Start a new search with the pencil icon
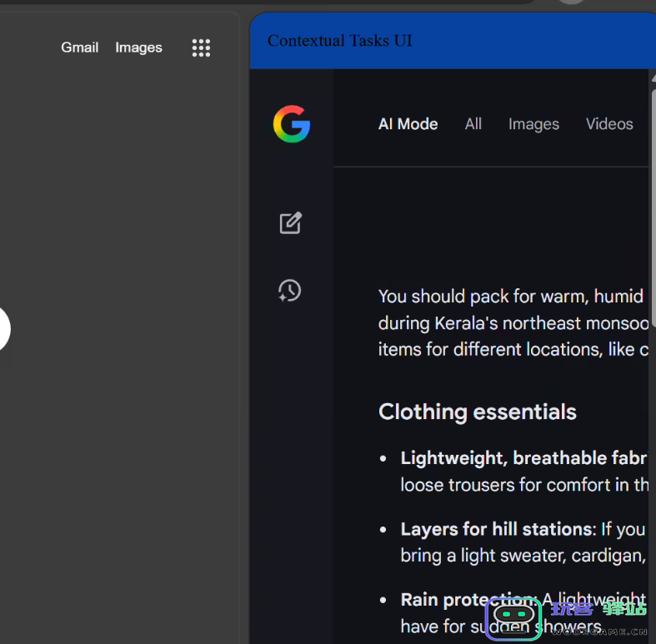Image resolution: width=656 pixels, height=644 pixels. 290,222
